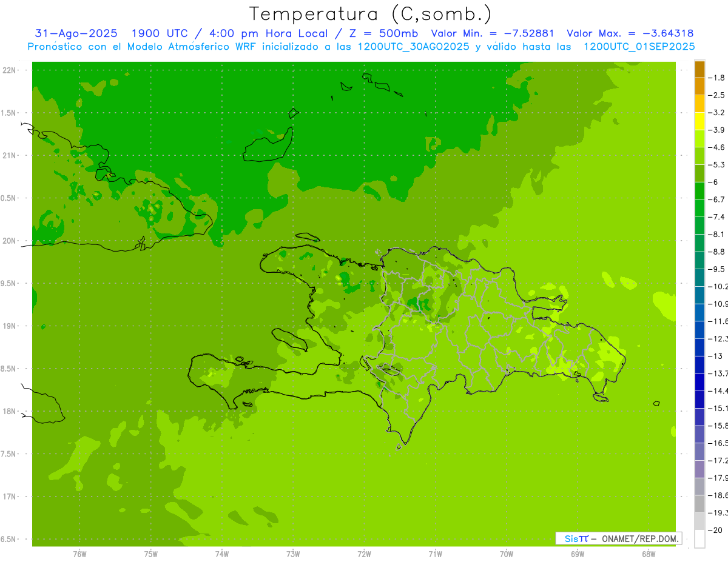Select the '73W' longitude axis label
This screenshot has width=728, height=562.
(x=293, y=554)
